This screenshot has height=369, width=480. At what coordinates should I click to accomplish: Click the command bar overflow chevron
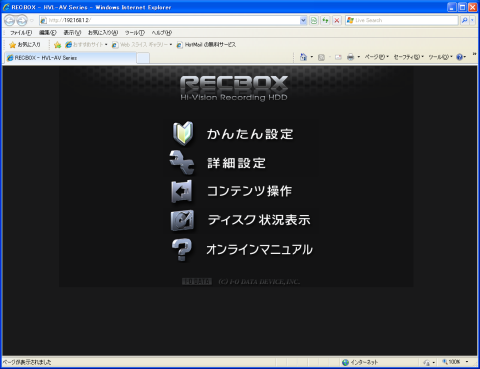pos(474,54)
